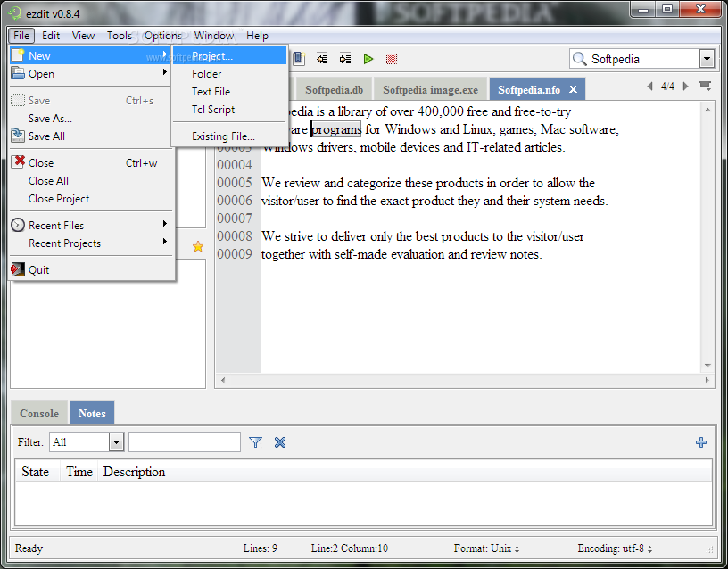Viewport: 728px width, 569px height.
Task: Select Close All in the File menu
Action: pos(91,180)
